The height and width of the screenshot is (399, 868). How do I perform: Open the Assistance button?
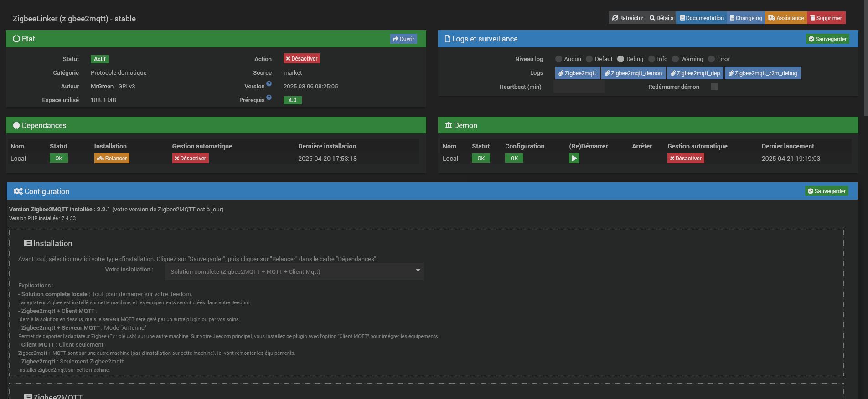tap(786, 18)
